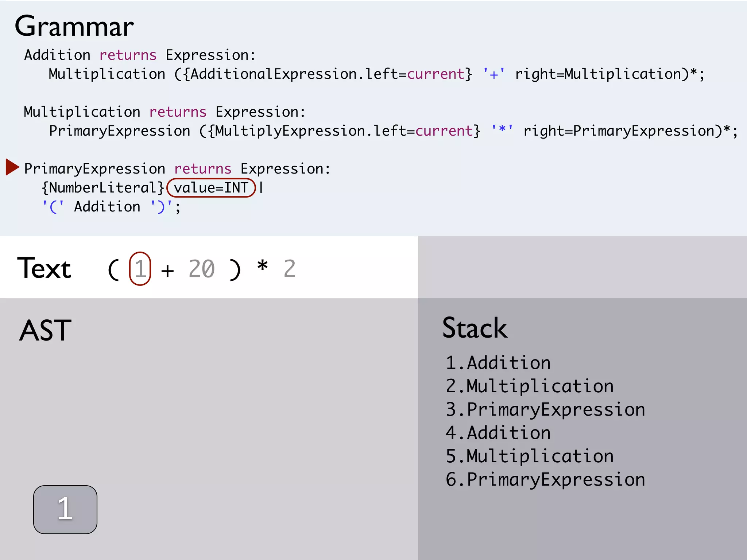Select the AST node box labeled 1

coord(65,509)
